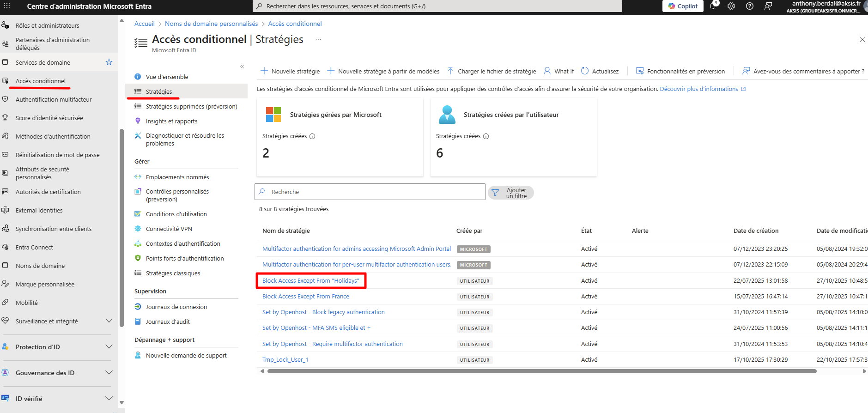Viewport: 868px width, 413px height.
Task: Open the settings gear icon
Action: point(731,6)
